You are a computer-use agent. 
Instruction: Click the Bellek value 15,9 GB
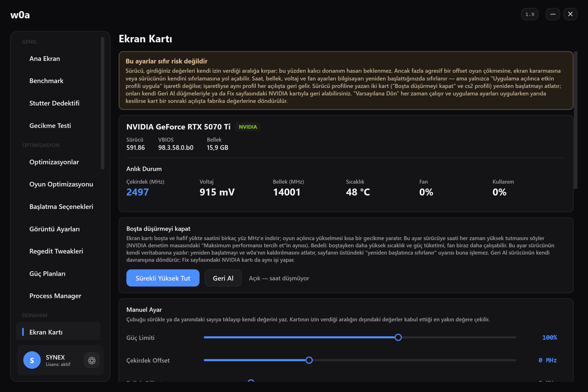coord(217,148)
